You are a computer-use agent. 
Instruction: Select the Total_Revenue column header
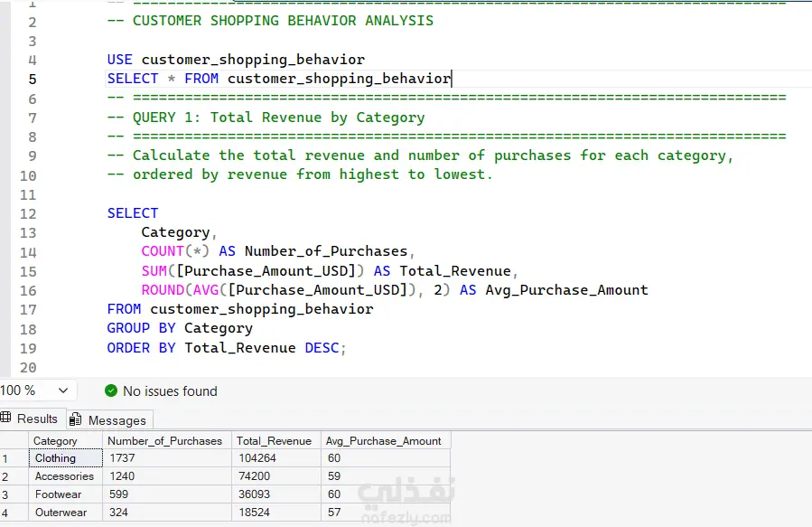pyautogui.click(x=274, y=441)
